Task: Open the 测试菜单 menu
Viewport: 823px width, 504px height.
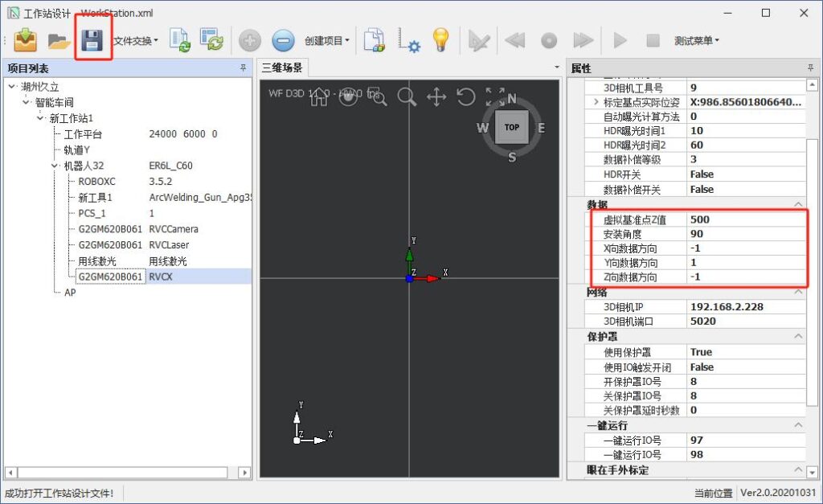Action: point(696,40)
